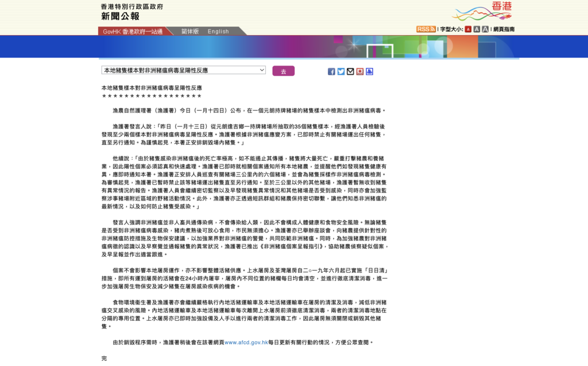Set font size to small red A
Viewport: 588px width, 366px height.
467,28
